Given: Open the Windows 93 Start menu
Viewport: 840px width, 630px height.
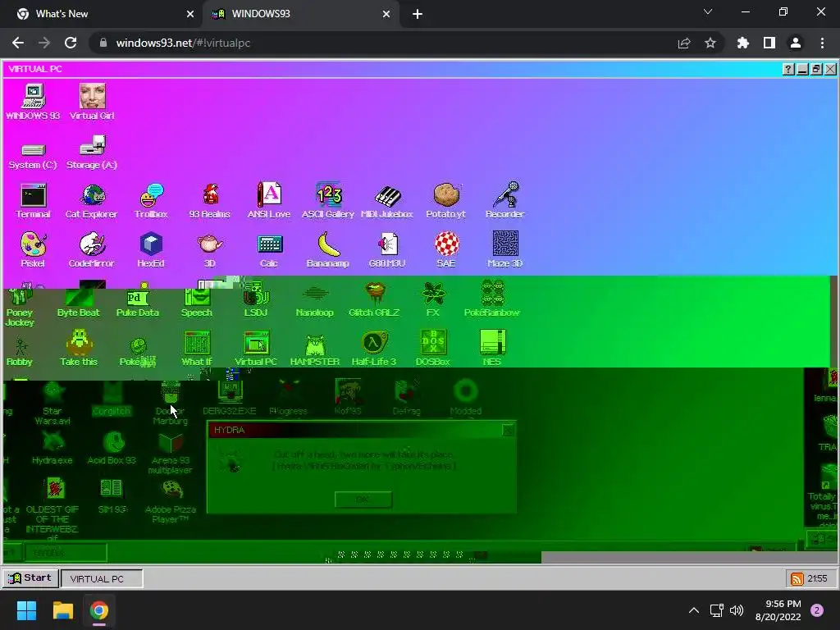Looking at the screenshot, I should [30, 578].
